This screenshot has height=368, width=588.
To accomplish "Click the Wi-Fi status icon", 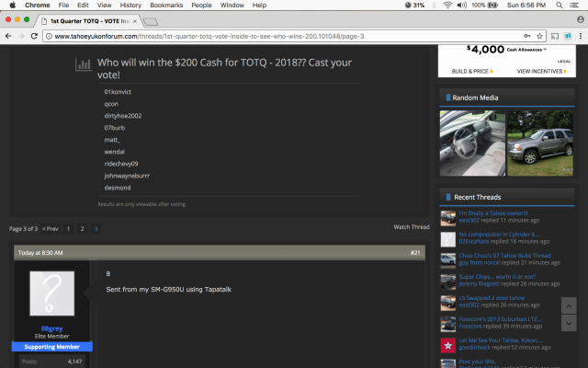I will pos(447,5).
